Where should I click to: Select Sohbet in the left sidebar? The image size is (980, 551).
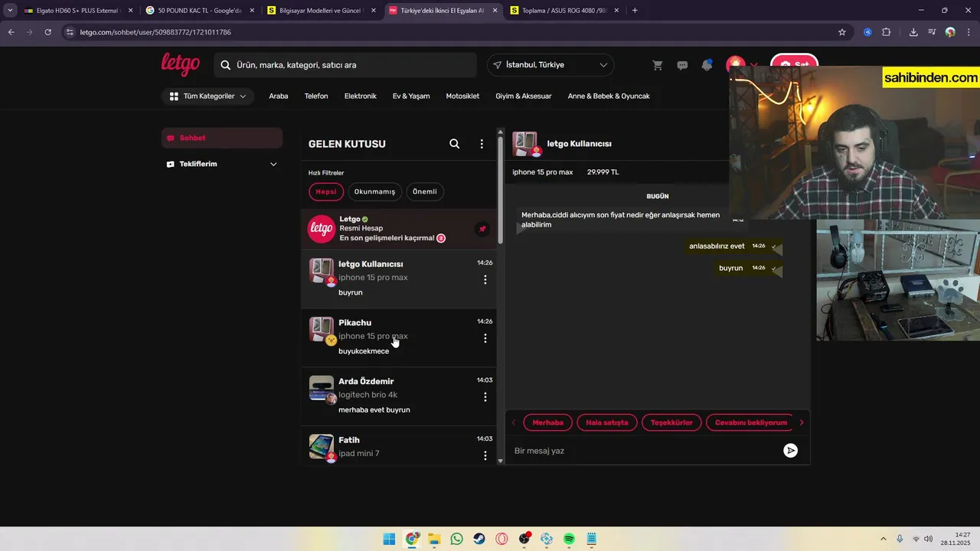tap(222, 138)
